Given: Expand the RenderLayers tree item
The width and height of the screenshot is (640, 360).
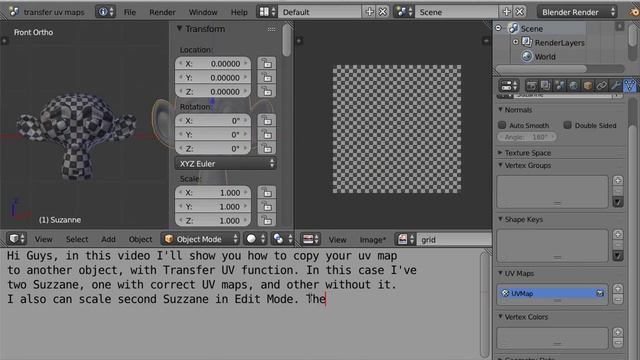Looking at the screenshot, I should coord(516,42).
